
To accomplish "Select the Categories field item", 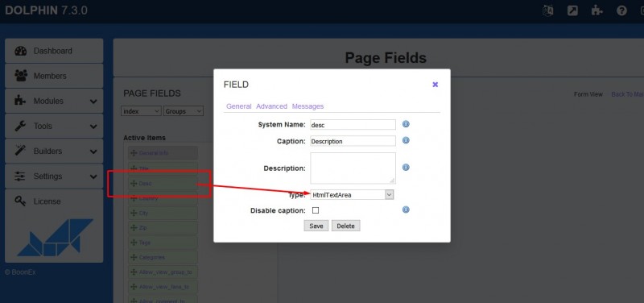I will coord(163,257).
